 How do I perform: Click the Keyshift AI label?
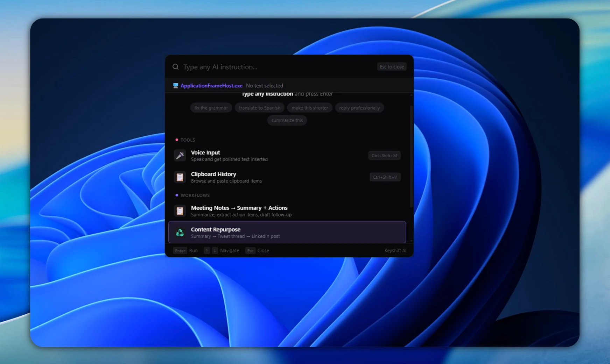coord(395,251)
